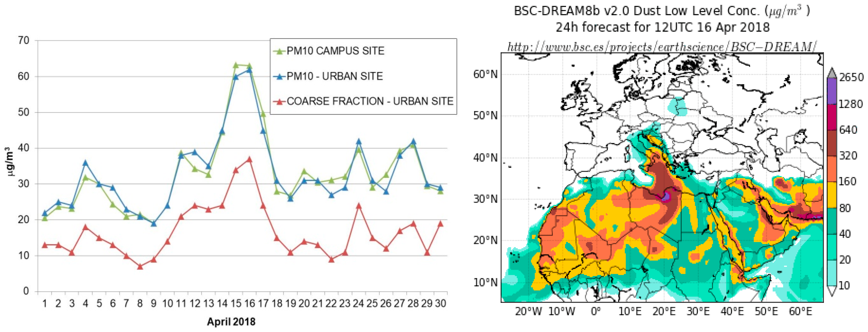Click the BSC-DREAM project URL link
Screen dimensions: 868x332
(x=662, y=46)
